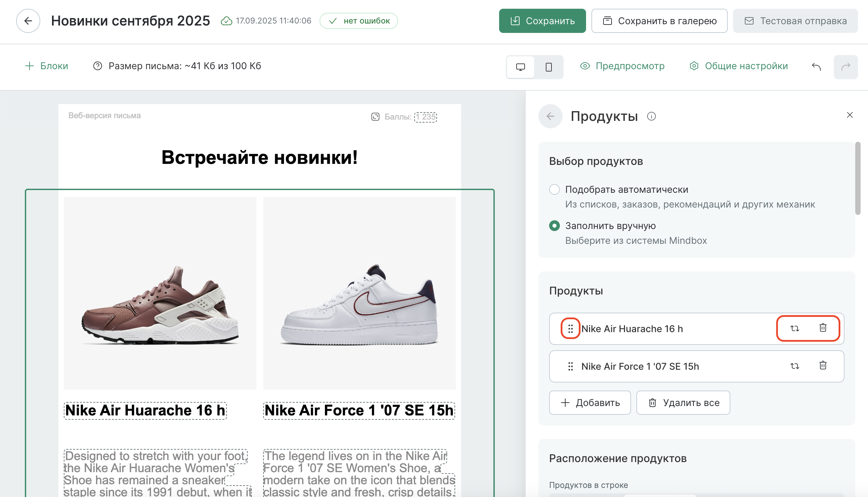Viewport: 868px width, 497px height.
Task: Select Заполнить вручную radio option
Action: [554, 226]
